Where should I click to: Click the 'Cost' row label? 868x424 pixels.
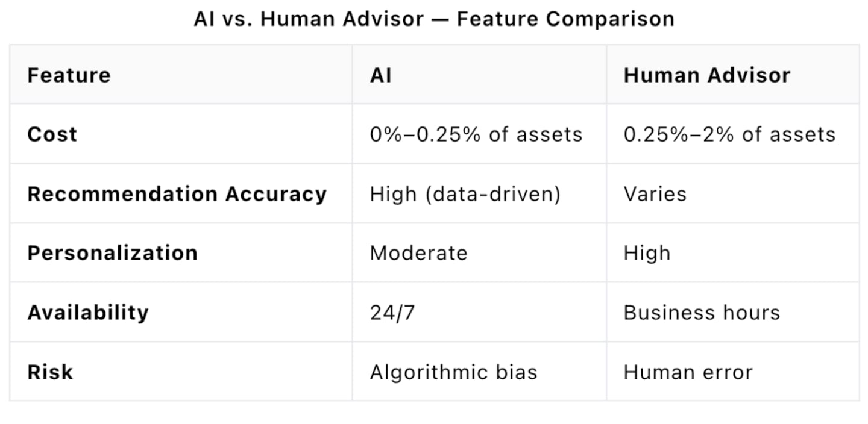pyautogui.click(x=52, y=134)
